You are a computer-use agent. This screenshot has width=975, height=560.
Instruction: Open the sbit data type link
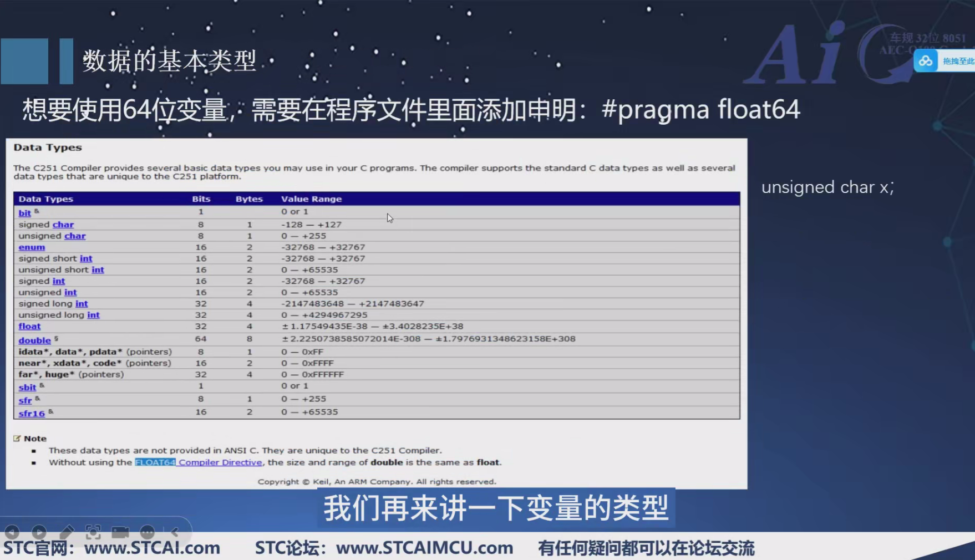tap(27, 387)
